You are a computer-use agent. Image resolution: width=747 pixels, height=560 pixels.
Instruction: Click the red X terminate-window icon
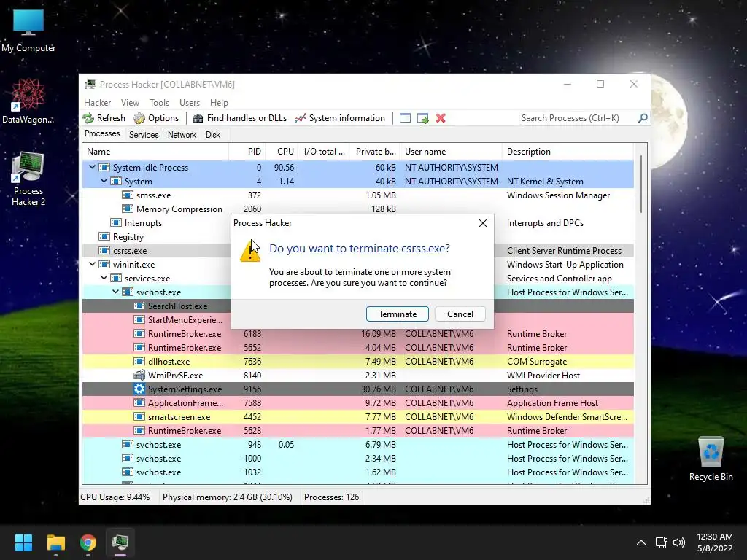441,118
